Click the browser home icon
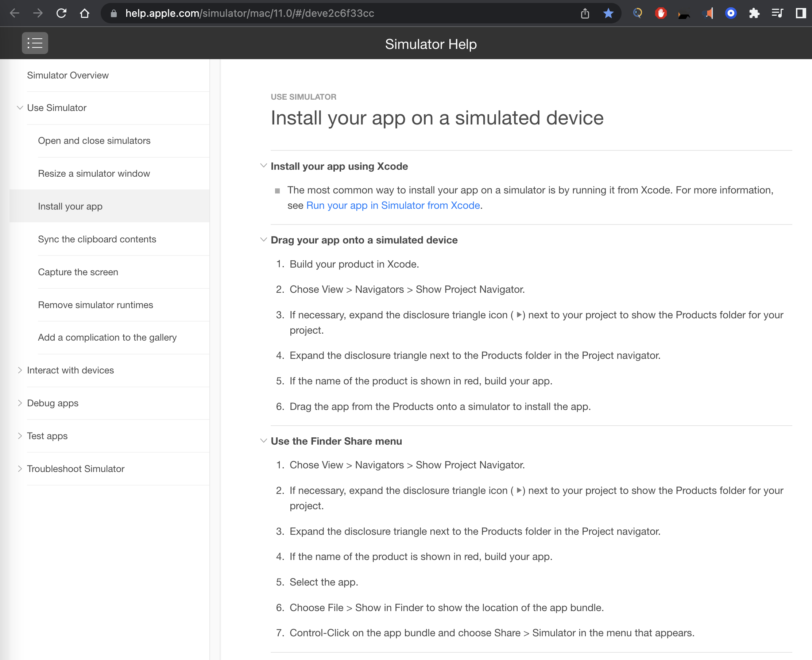The width and height of the screenshot is (812, 660). [84, 13]
